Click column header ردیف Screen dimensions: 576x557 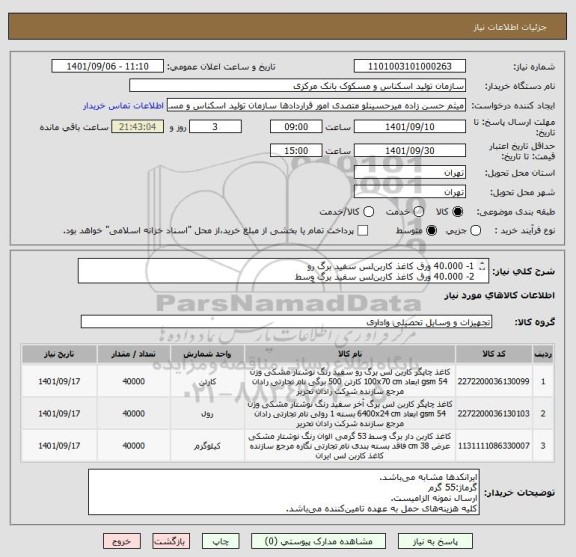(543, 354)
